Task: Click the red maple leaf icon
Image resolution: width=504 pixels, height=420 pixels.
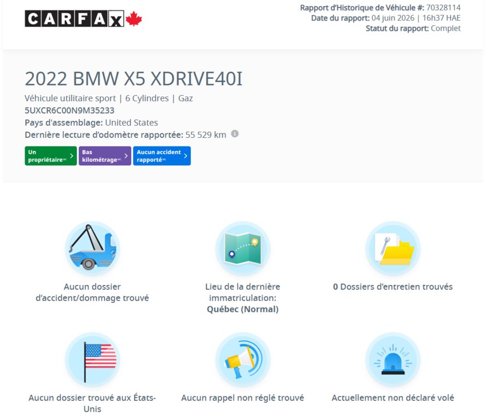Action: click(134, 19)
